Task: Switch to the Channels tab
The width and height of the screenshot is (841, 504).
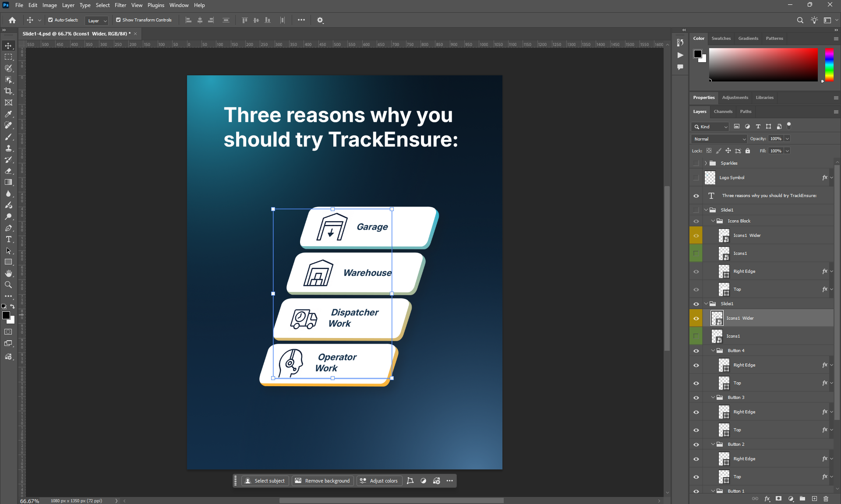Action: pyautogui.click(x=723, y=112)
